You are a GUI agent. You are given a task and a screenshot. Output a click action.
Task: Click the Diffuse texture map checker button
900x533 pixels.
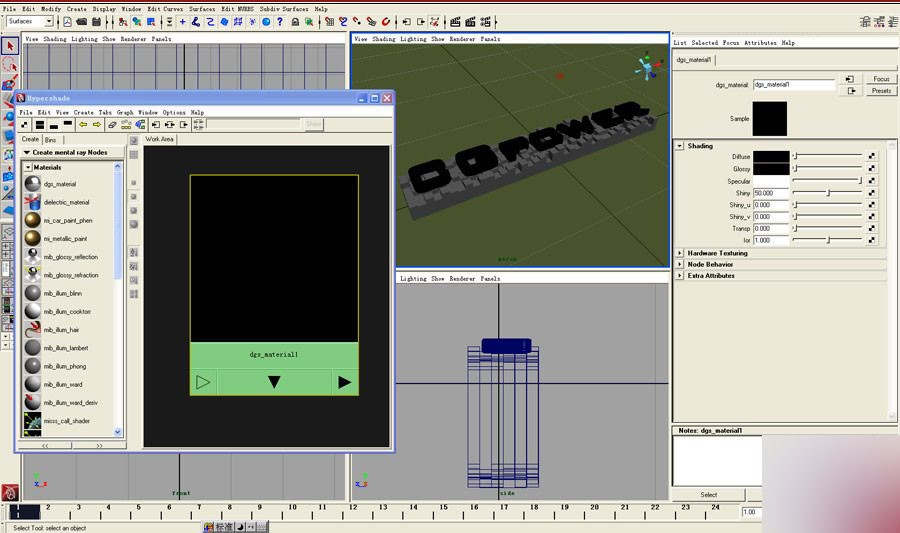point(871,156)
